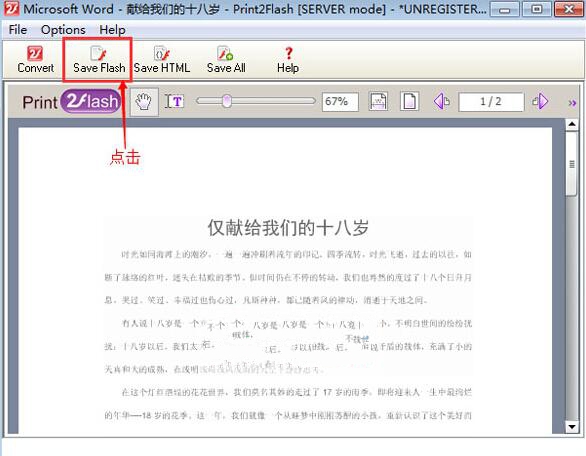Open Help from the toolbar question mark
The height and width of the screenshot is (456, 586).
[289, 53]
